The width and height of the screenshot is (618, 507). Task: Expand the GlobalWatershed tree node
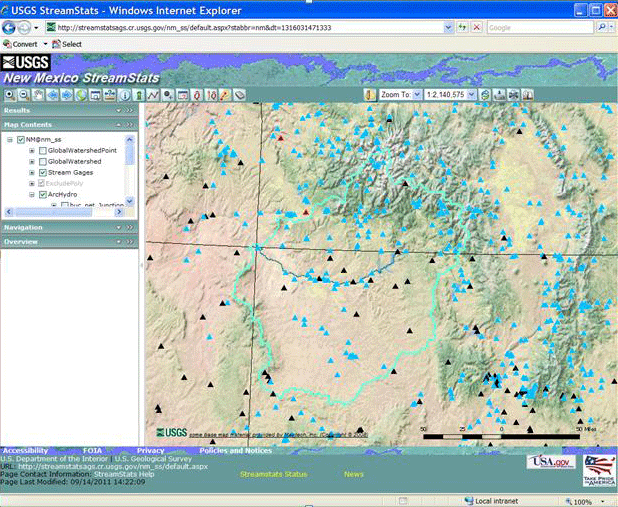(x=32, y=162)
